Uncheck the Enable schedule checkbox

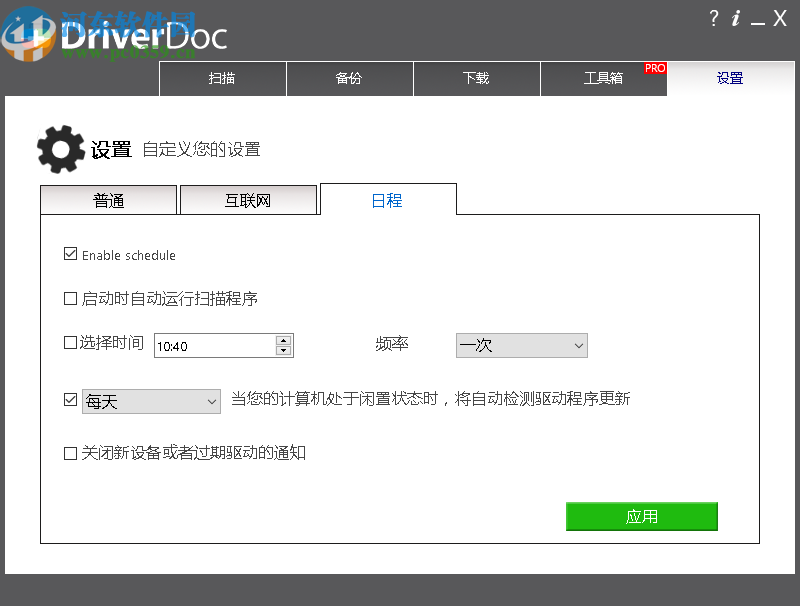70,254
